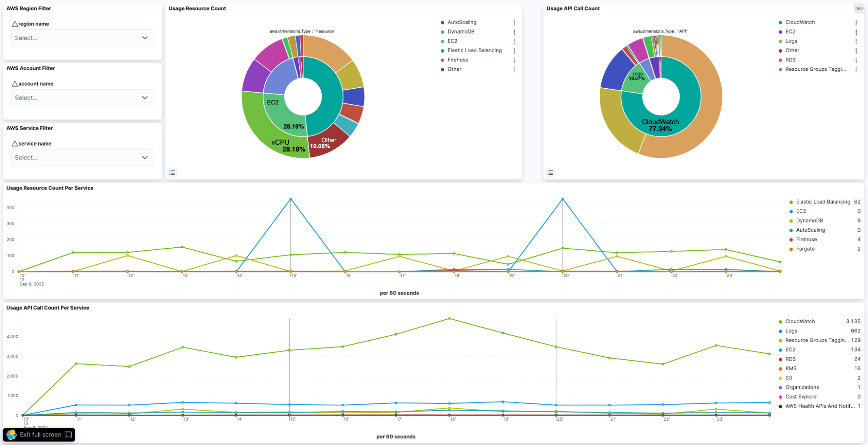Open the service name Select dropdown
Image resolution: width=868 pixels, height=445 pixels.
click(x=82, y=158)
